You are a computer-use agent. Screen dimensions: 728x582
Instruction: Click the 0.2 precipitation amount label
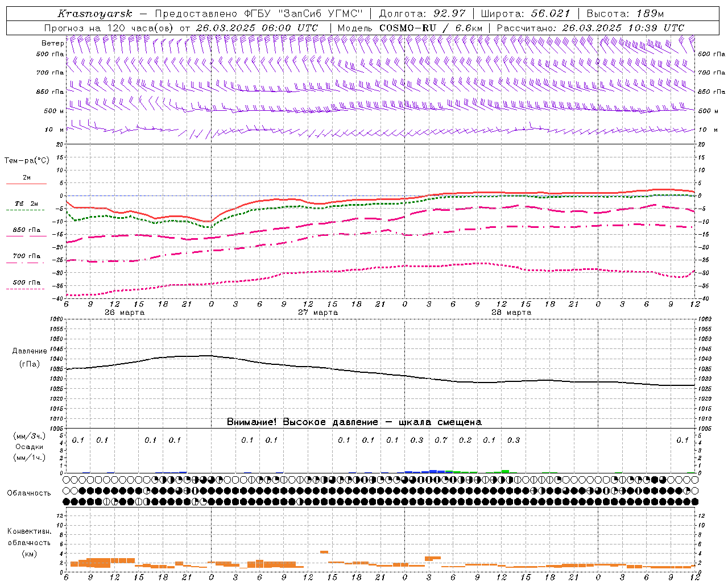[x=465, y=440]
